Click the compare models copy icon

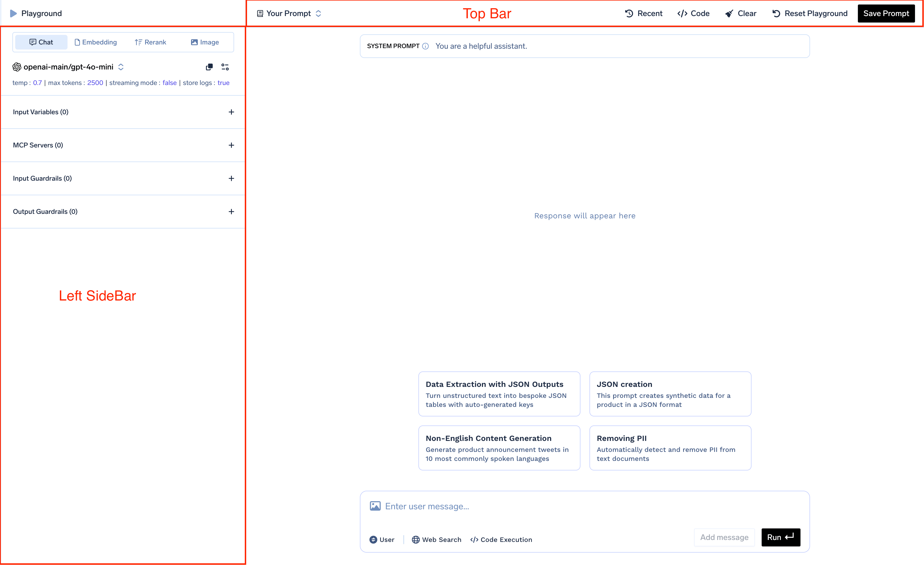pos(209,67)
